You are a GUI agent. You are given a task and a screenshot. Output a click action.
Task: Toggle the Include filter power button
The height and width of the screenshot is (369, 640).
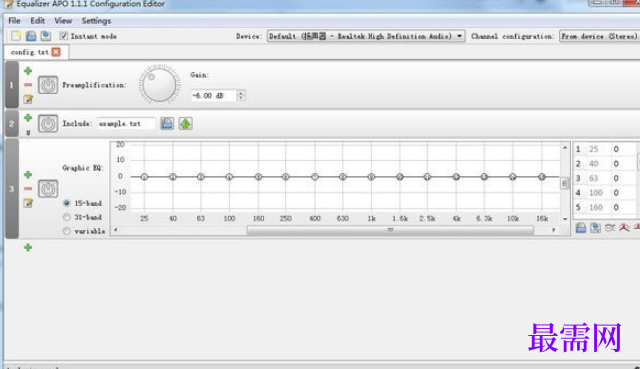click(48, 123)
